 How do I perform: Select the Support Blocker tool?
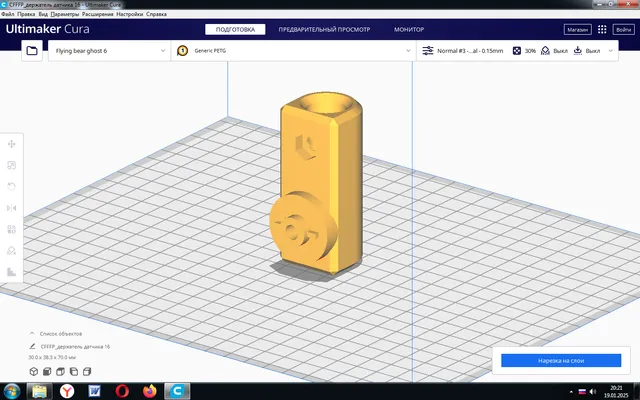click(x=11, y=251)
